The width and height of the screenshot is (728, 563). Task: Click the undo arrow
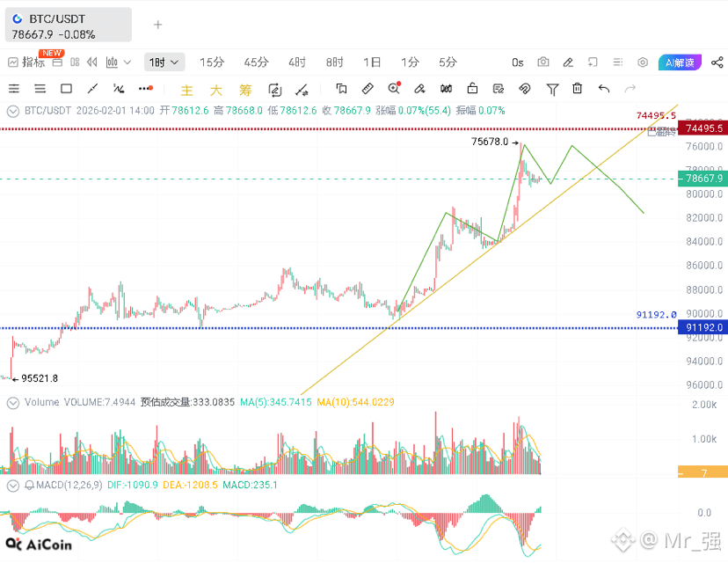[603, 88]
